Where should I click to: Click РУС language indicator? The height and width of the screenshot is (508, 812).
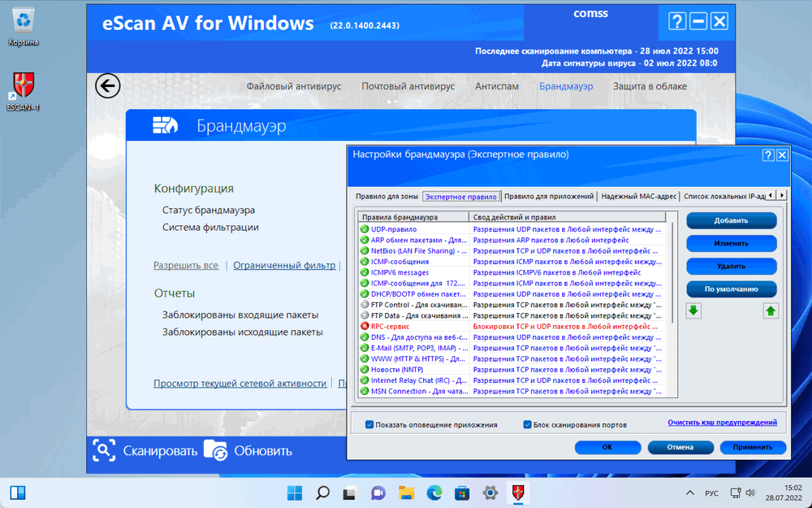tap(711, 493)
